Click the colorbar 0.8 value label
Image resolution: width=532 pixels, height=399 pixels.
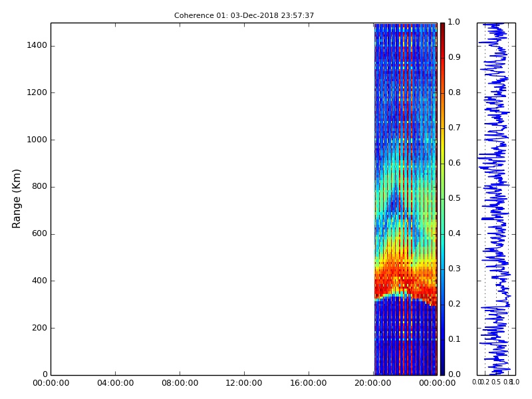click(x=454, y=92)
